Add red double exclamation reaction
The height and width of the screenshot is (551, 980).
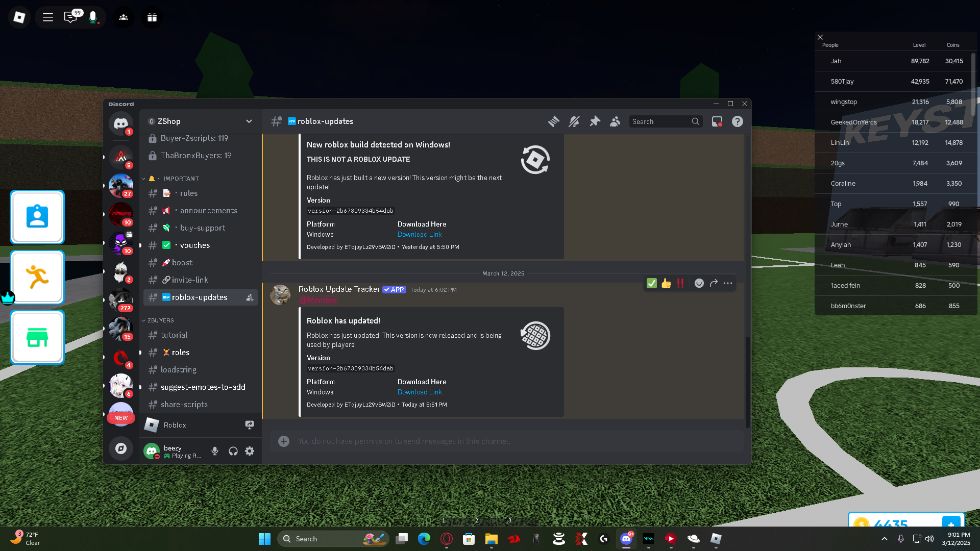[x=680, y=283]
